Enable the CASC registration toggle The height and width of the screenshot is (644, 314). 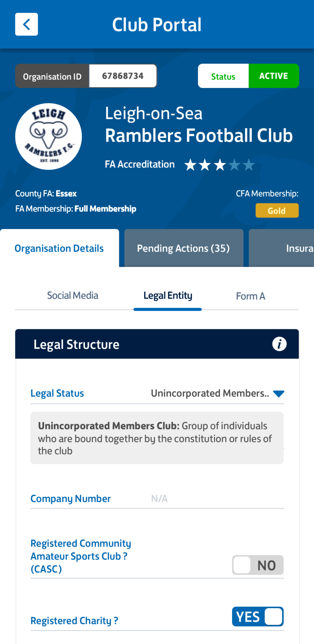(x=257, y=565)
